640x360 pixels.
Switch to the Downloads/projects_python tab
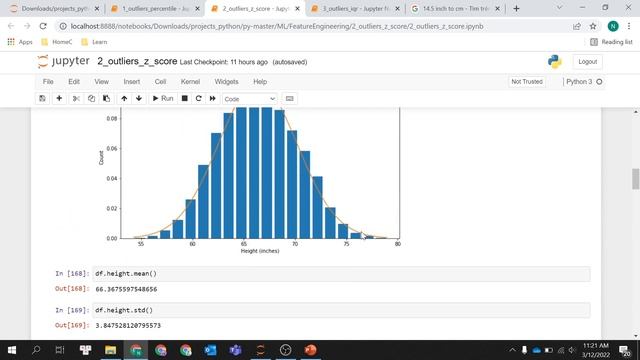pyautogui.click(x=55, y=9)
